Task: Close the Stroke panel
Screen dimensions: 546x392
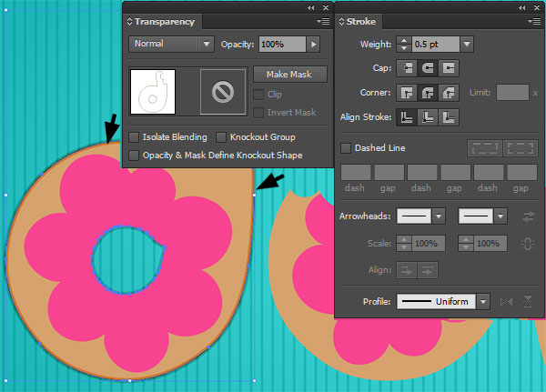Action: (537, 7)
